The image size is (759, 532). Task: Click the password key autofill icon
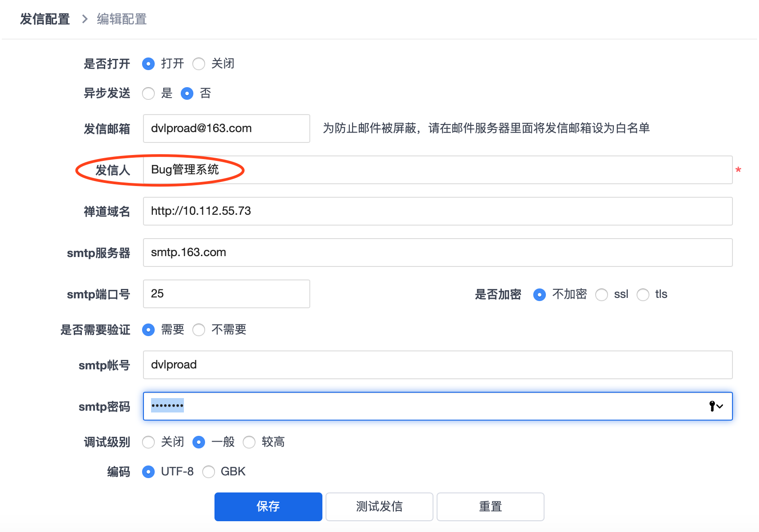click(716, 406)
